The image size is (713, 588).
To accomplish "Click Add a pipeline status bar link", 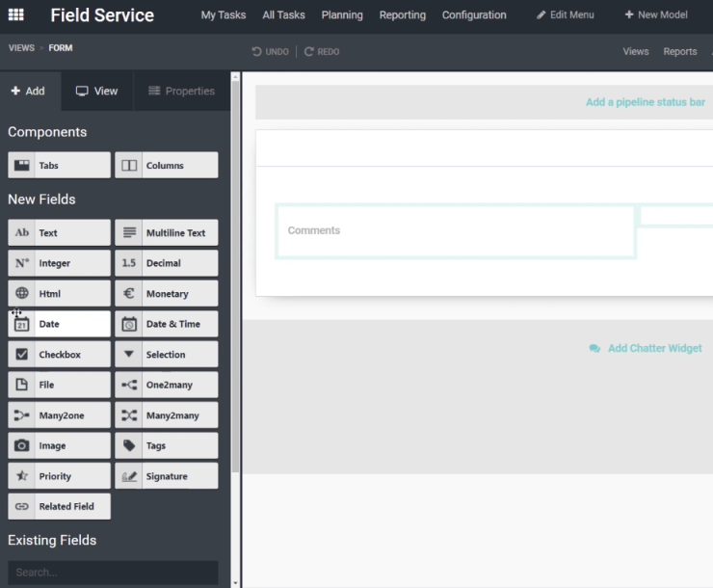I will point(646,102).
